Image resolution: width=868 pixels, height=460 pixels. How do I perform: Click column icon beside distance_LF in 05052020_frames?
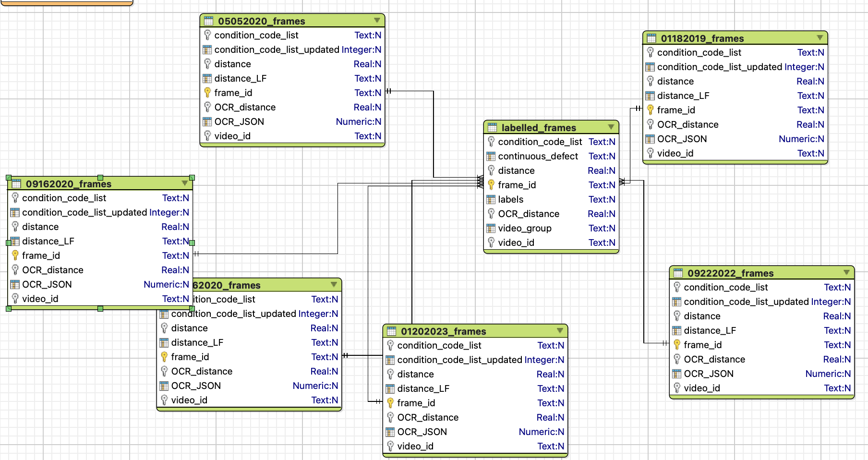(207, 78)
